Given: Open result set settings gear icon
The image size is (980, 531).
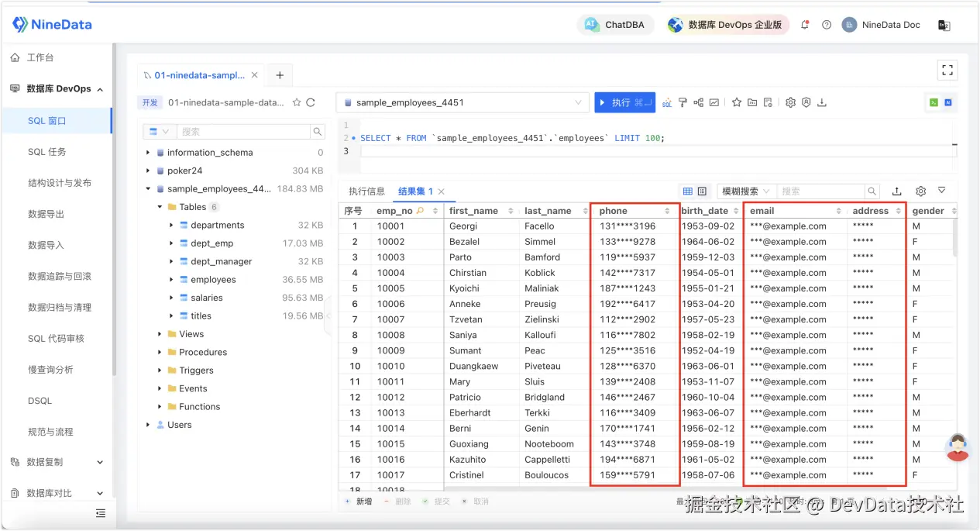Looking at the screenshot, I should tap(920, 191).
